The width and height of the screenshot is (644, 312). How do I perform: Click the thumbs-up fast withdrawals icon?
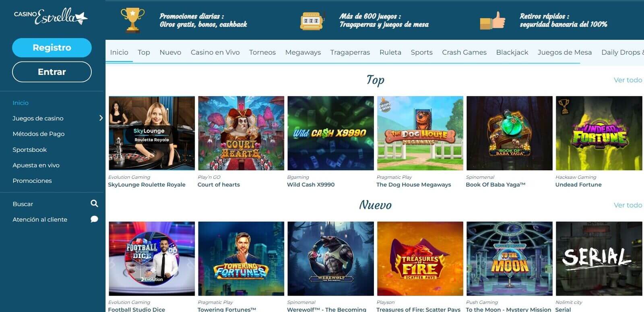click(493, 21)
